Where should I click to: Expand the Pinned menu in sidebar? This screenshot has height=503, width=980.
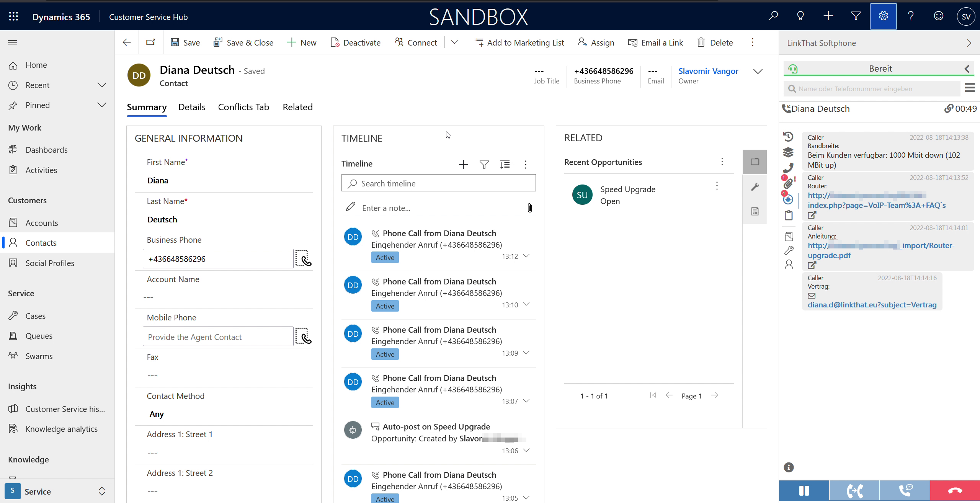pos(102,105)
